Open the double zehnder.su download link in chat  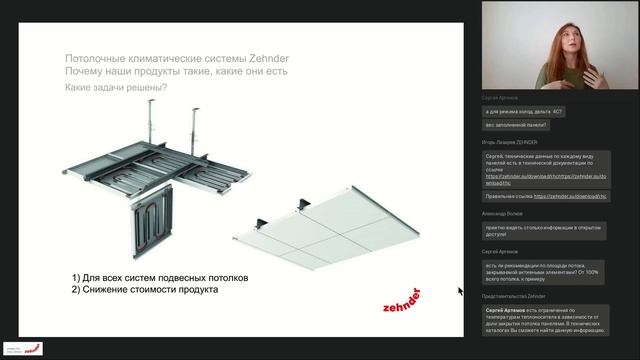coord(546,180)
